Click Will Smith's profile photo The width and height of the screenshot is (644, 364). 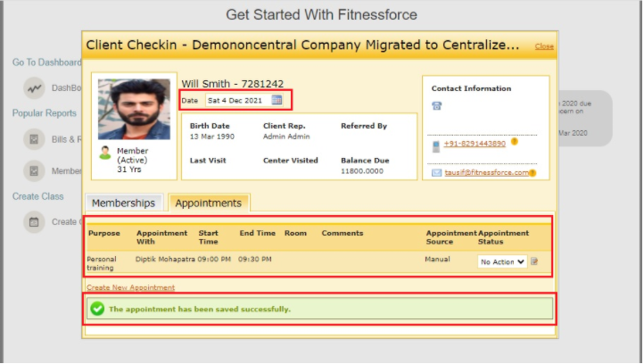coord(134,109)
